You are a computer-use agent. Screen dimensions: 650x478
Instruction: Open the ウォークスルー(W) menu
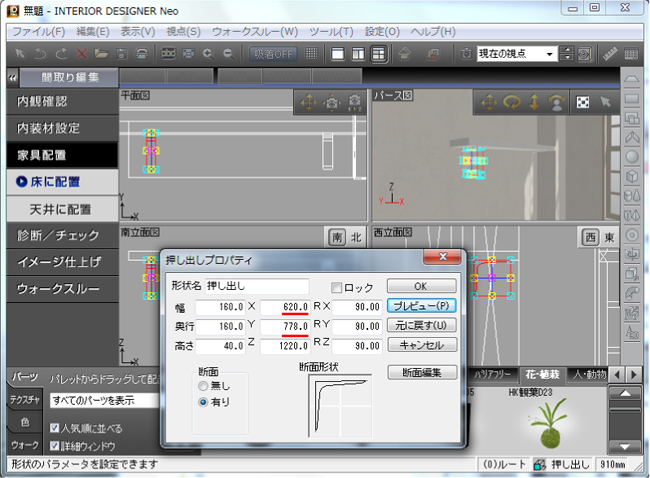coord(254,31)
